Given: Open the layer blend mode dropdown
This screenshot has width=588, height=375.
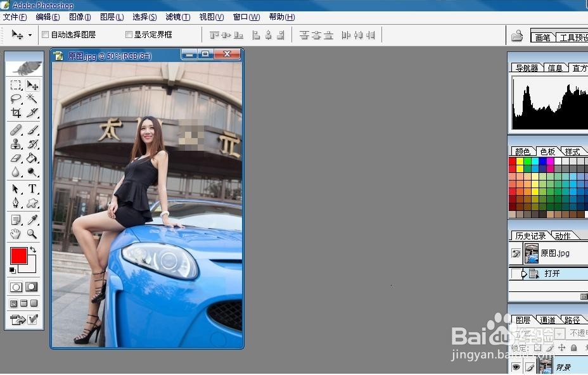Looking at the screenshot, I should 559,333.
